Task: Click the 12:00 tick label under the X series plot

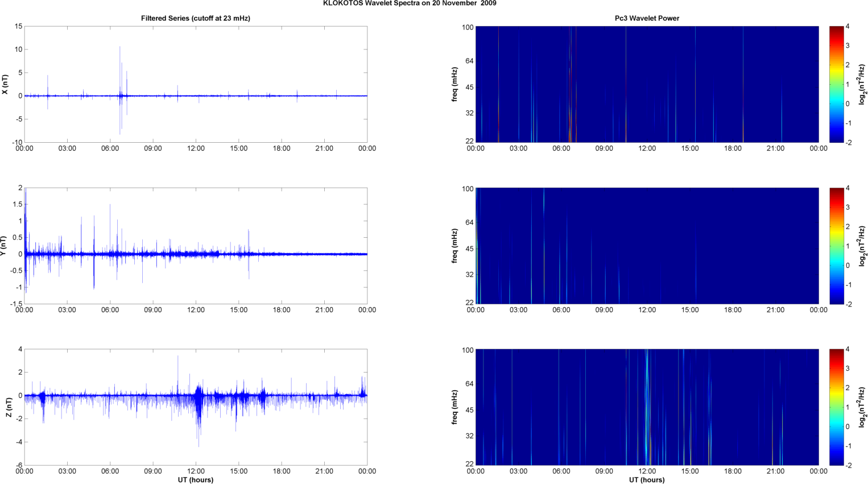Action: (196, 148)
